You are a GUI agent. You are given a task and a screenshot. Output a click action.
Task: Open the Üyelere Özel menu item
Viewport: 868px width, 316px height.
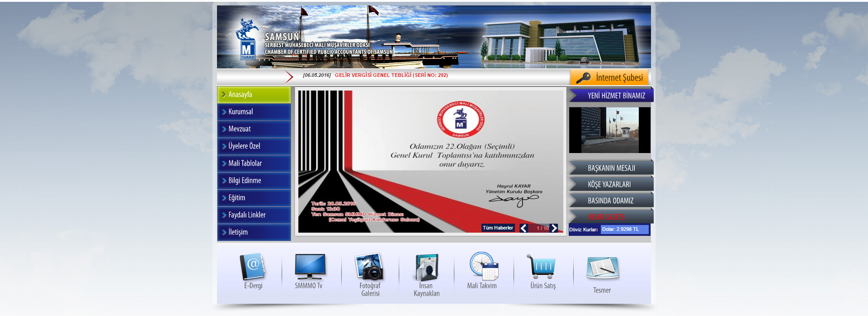(x=254, y=146)
